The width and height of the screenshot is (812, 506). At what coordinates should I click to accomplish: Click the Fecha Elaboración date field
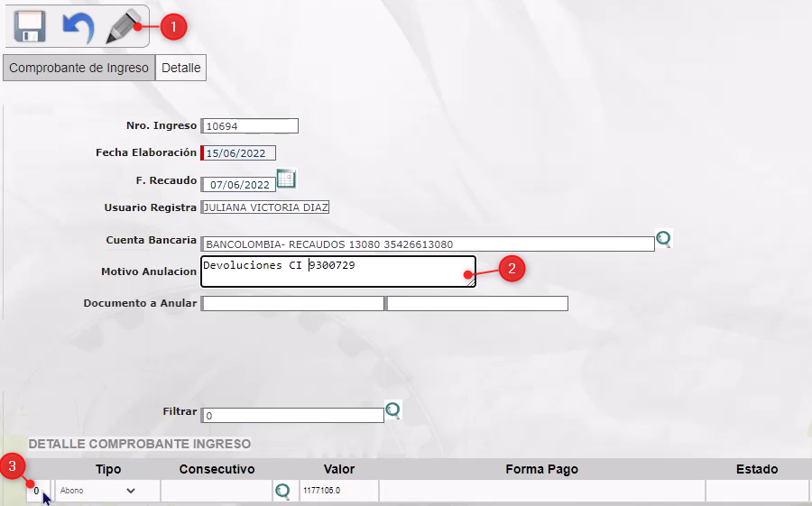point(240,153)
